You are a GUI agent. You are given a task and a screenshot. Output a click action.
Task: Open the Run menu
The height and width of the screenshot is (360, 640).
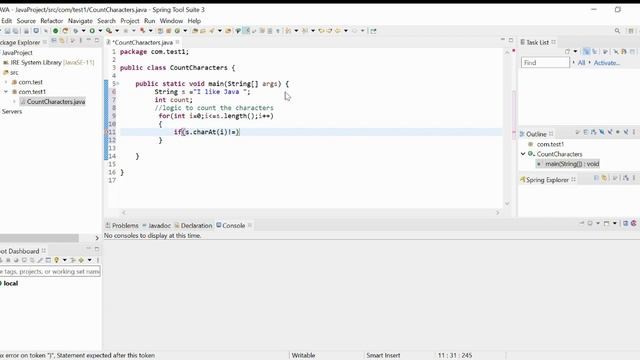pos(149,21)
